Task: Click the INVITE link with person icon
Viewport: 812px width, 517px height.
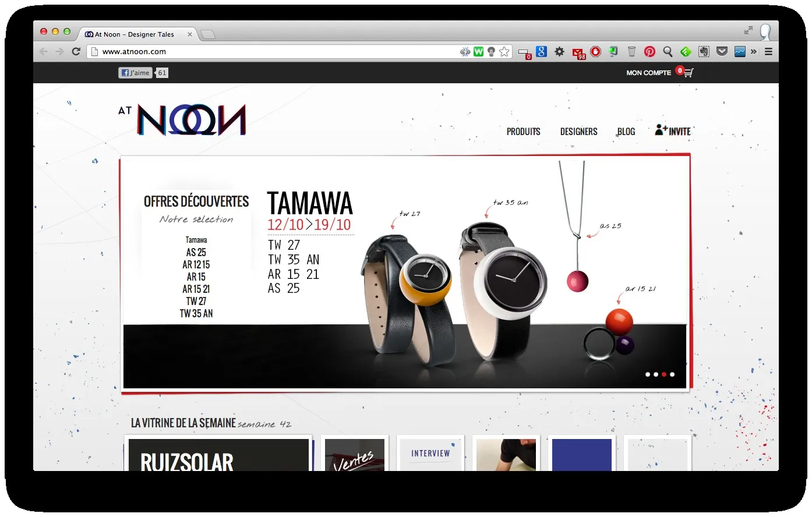Action: pyautogui.click(x=673, y=130)
